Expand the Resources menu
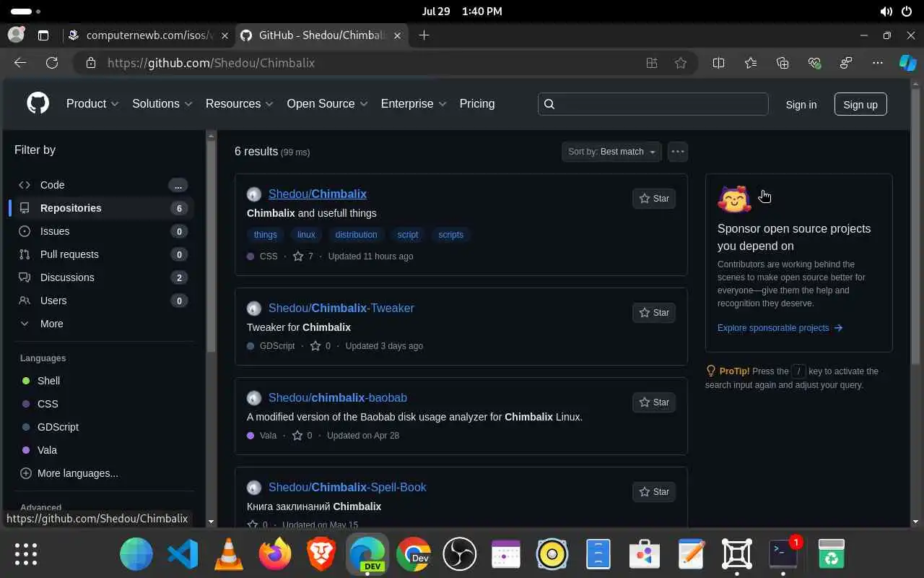 240,103
